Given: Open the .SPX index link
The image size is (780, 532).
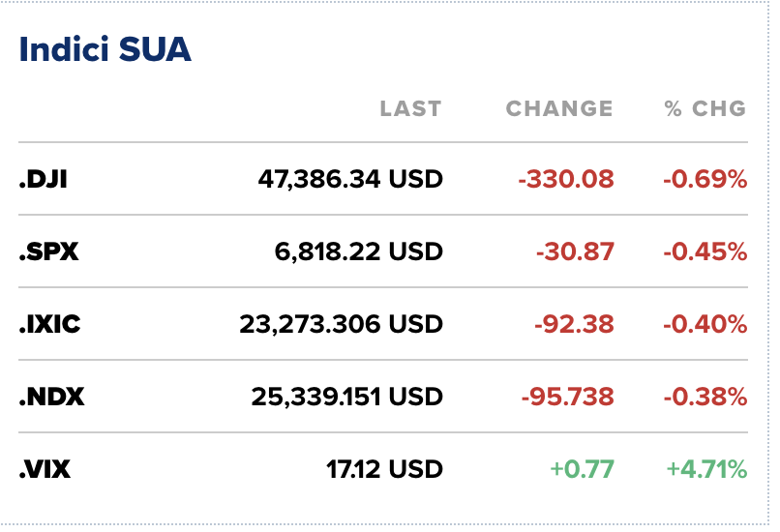Looking at the screenshot, I should click(48, 251).
